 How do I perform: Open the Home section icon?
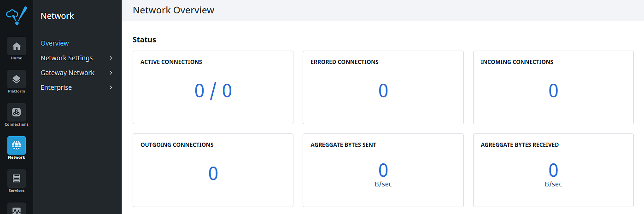click(17, 46)
